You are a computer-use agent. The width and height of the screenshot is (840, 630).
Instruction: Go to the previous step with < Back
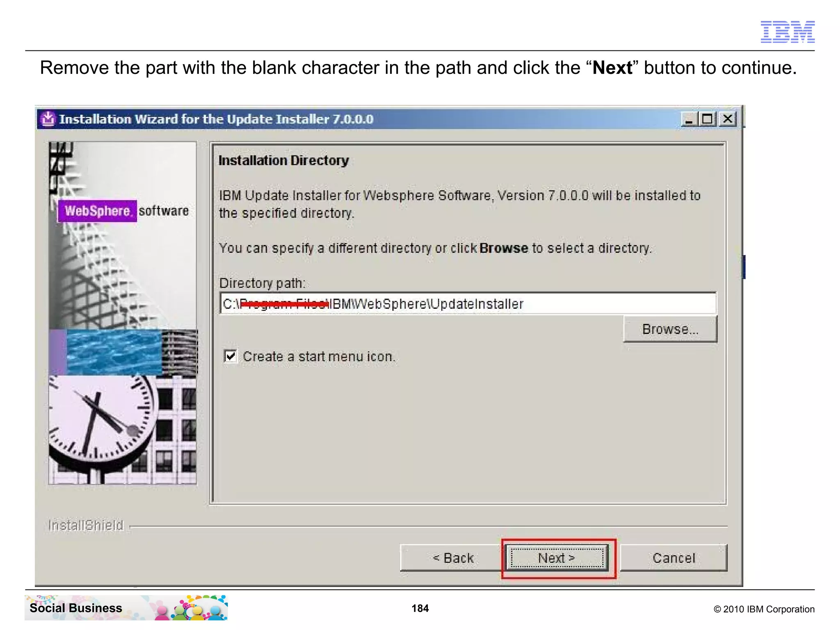pos(452,558)
